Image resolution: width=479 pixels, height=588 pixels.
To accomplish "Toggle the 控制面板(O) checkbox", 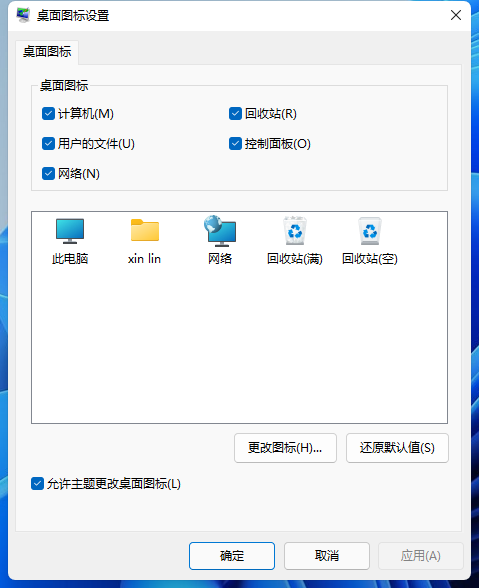I will tap(235, 144).
